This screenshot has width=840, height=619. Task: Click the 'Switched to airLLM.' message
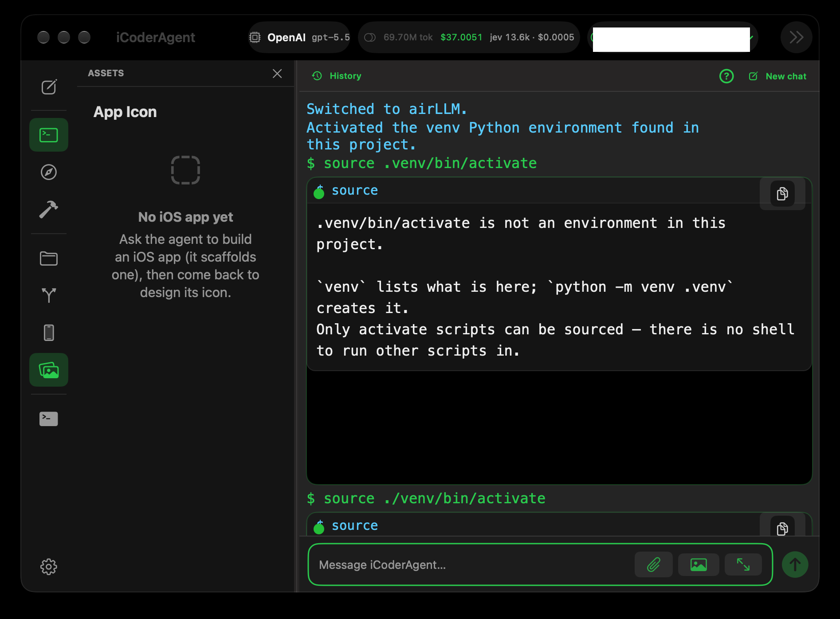click(387, 109)
